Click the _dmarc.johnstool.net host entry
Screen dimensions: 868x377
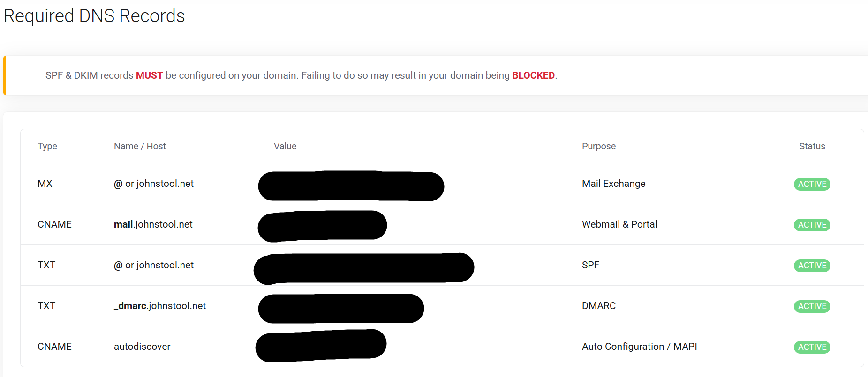[160, 306]
